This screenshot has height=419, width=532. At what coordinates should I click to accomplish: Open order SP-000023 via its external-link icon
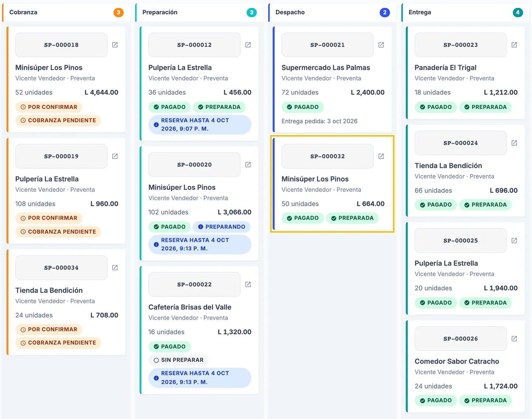(x=514, y=45)
